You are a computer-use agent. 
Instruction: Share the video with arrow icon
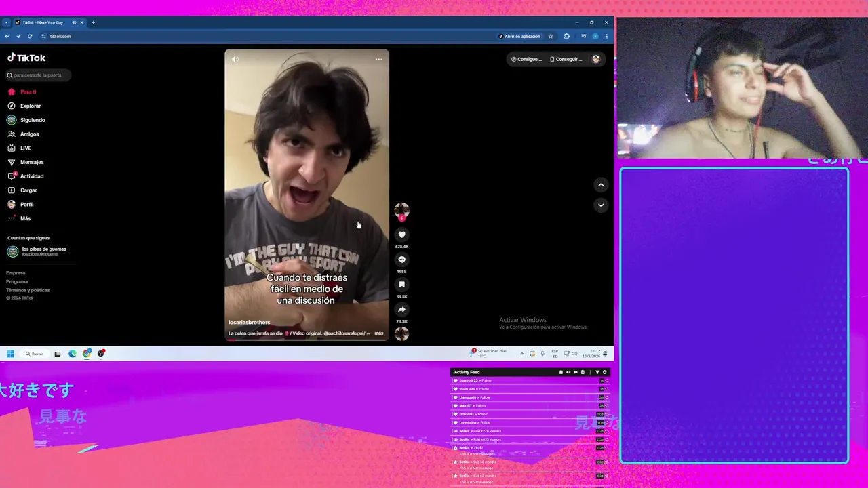coord(401,310)
